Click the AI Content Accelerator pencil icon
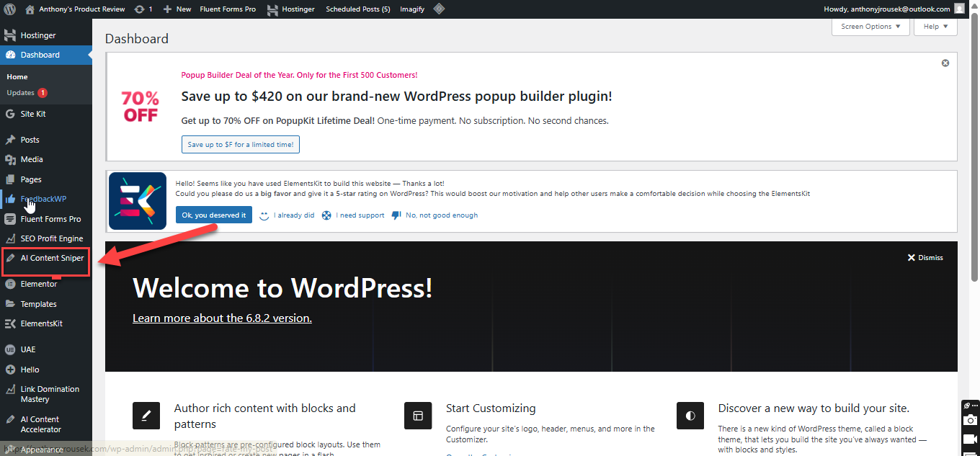This screenshot has width=980, height=456. (10, 419)
